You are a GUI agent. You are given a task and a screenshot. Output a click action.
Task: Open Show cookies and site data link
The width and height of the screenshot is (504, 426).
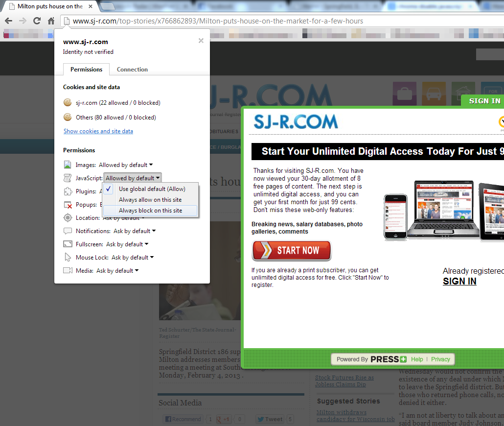click(x=98, y=131)
